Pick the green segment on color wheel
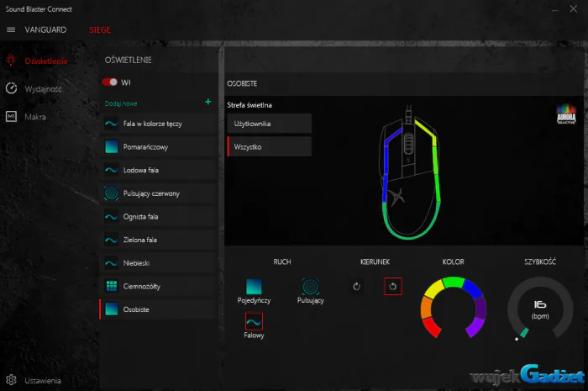The image size is (588, 391). (454, 282)
